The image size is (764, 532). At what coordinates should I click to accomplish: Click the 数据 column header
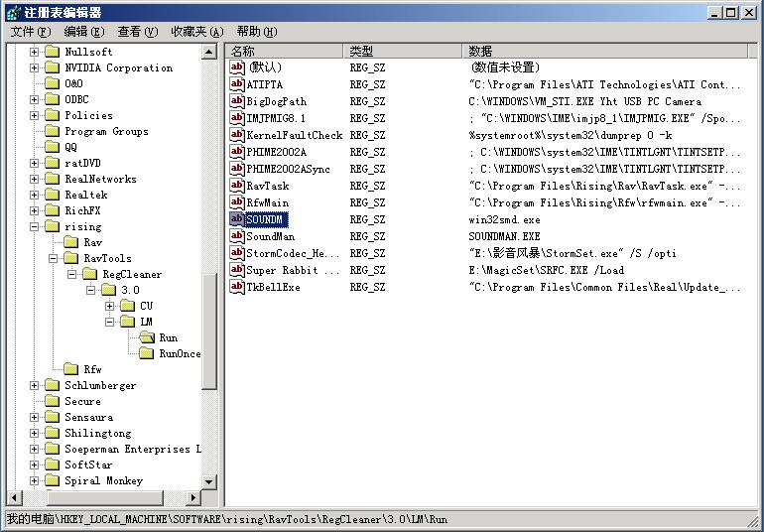click(605, 51)
